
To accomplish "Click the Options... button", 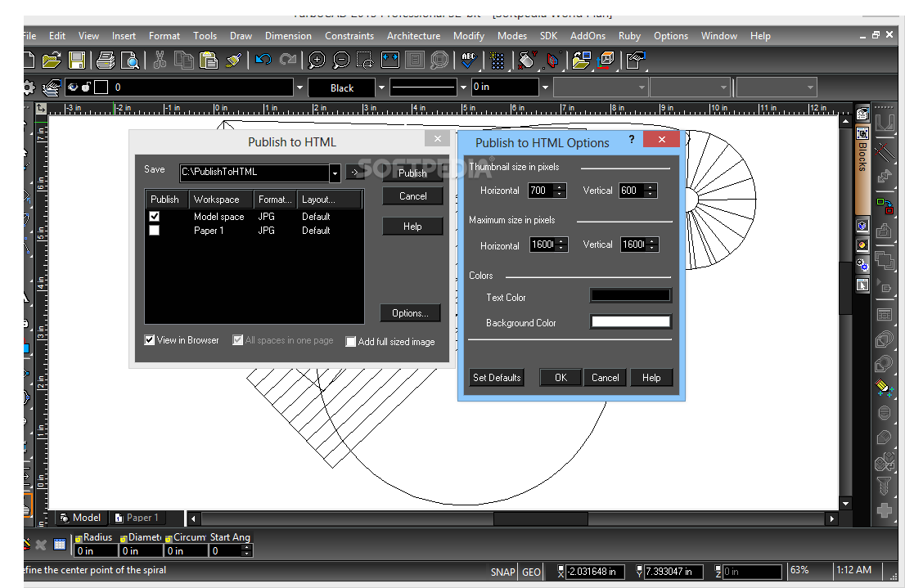I will pos(410,312).
